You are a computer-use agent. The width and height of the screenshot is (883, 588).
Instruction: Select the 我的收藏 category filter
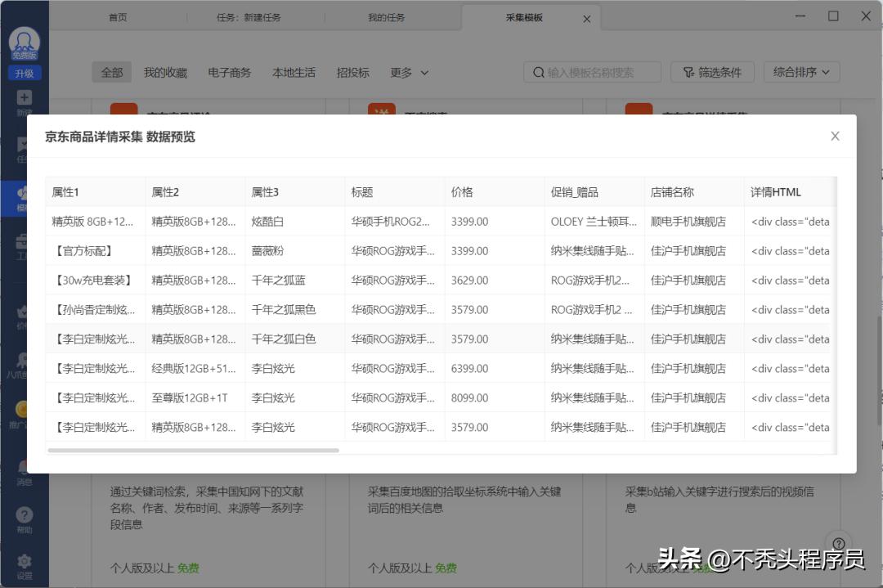(165, 73)
